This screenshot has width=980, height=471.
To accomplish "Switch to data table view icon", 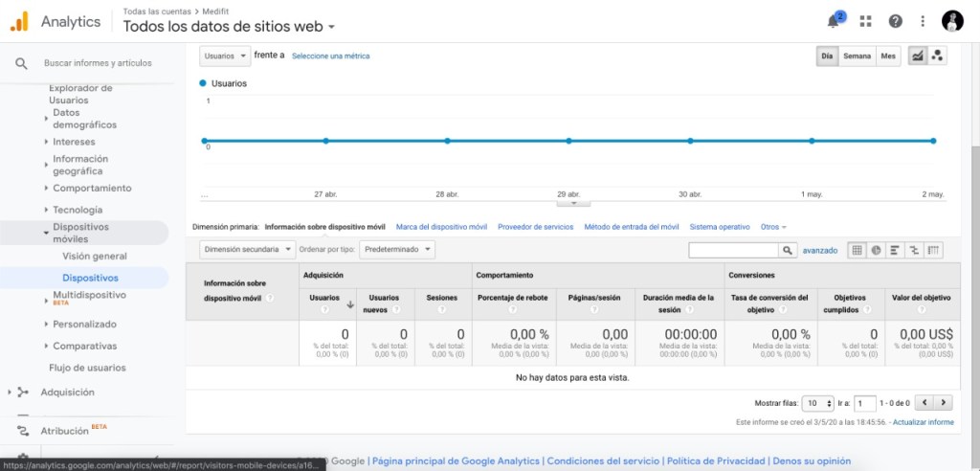I will [857, 250].
